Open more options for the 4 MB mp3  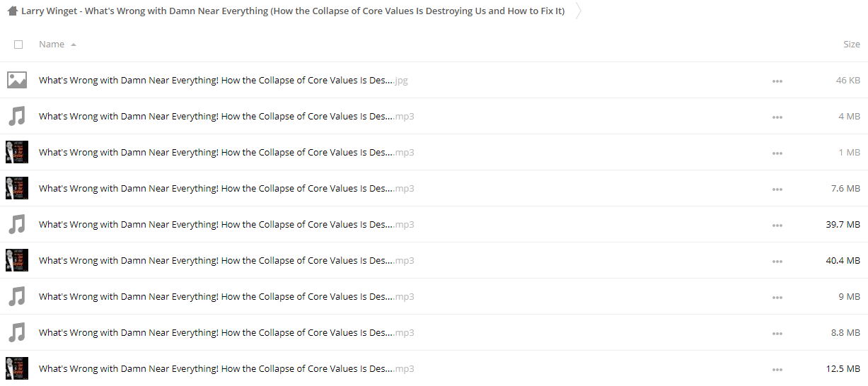coord(777,117)
